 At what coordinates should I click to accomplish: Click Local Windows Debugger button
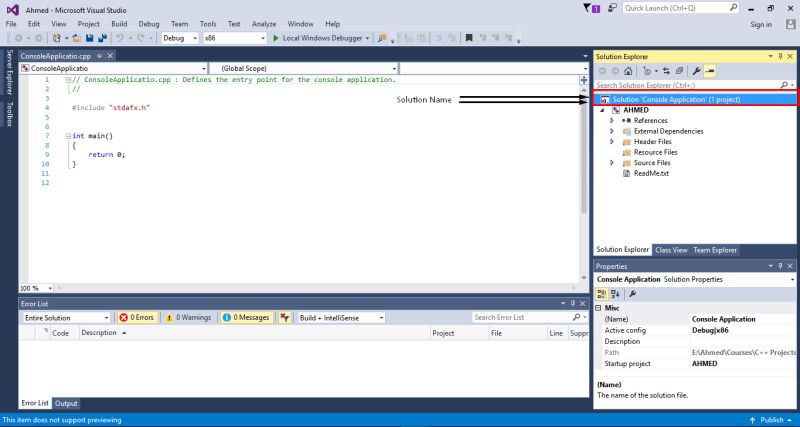(320, 38)
